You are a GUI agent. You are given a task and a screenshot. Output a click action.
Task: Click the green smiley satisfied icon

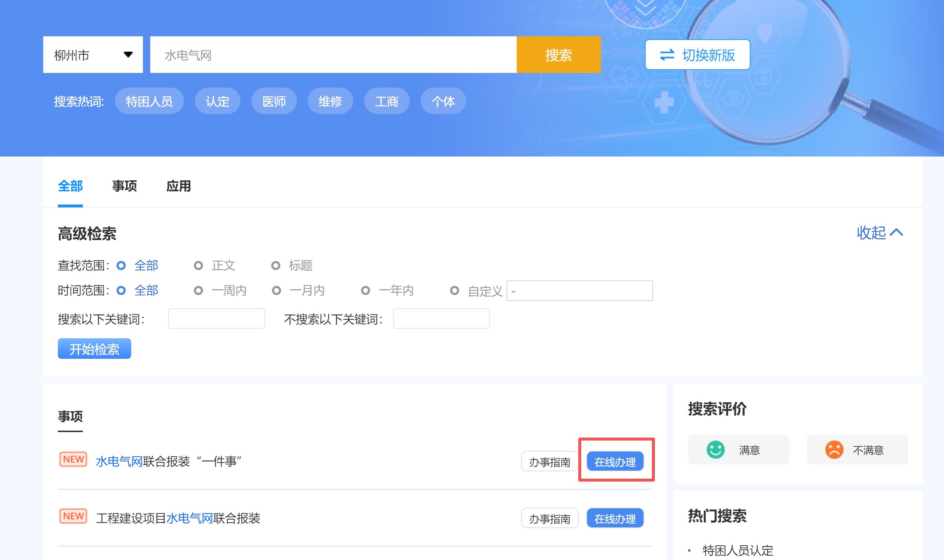click(715, 450)
